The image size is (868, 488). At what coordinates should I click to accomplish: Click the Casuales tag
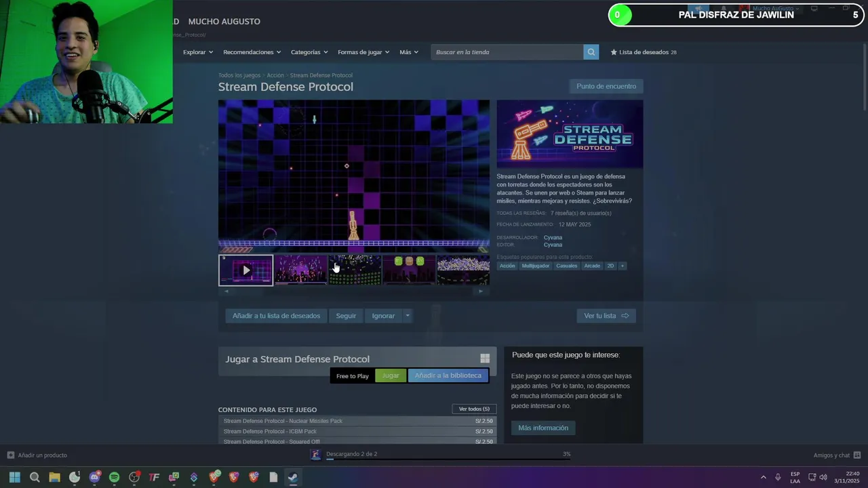tap(567, 266)
